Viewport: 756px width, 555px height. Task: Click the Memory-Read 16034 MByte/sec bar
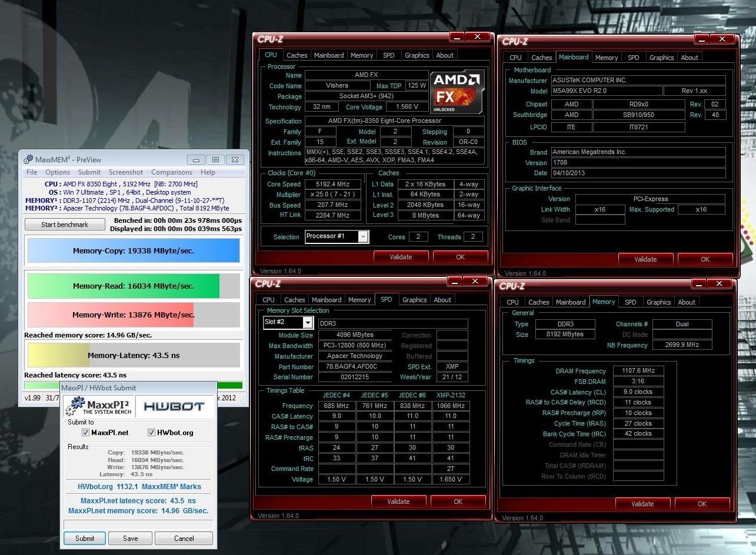134,286
